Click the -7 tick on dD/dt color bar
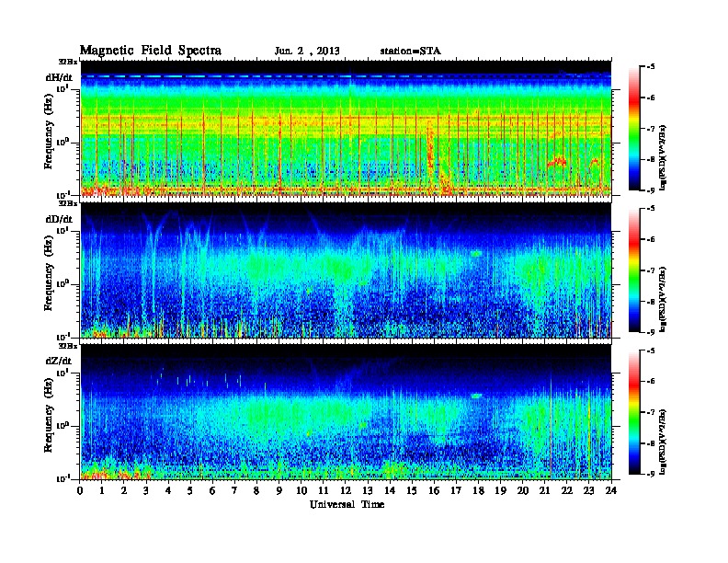 click(651, 270)
